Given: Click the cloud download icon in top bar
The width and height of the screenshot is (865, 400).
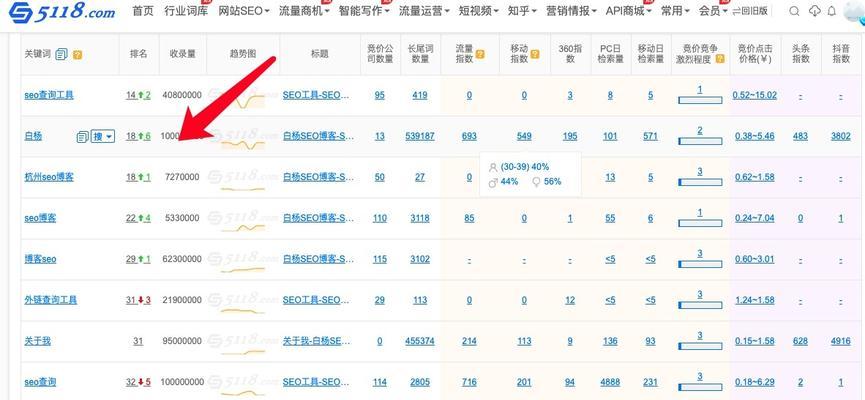Looking at the screenshot, I should tap(815, 12).
